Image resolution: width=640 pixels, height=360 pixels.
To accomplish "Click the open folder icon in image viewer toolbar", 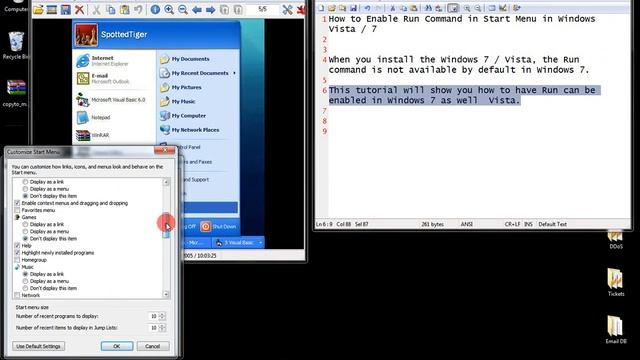I will (x=38, y=9).
